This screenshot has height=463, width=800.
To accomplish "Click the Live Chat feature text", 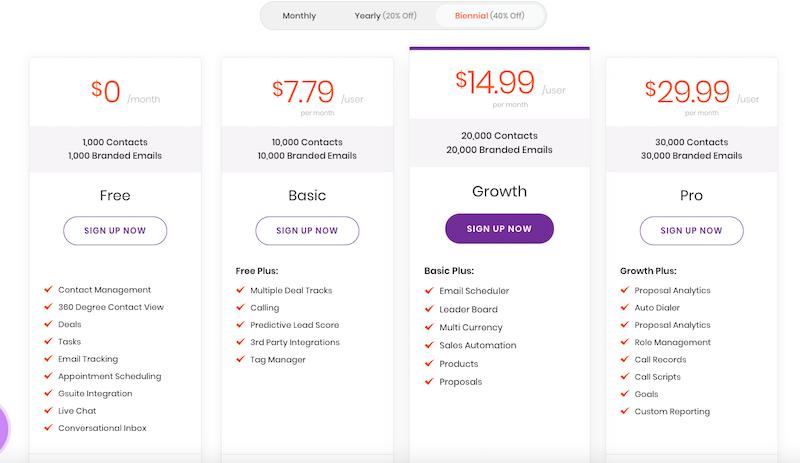I will coord(77,411).
